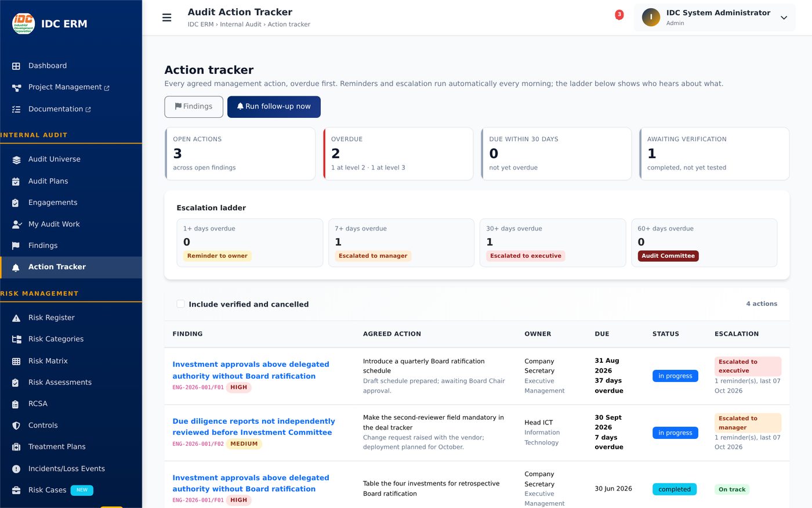Click the first Investment approvals finding link

[251, 370]
